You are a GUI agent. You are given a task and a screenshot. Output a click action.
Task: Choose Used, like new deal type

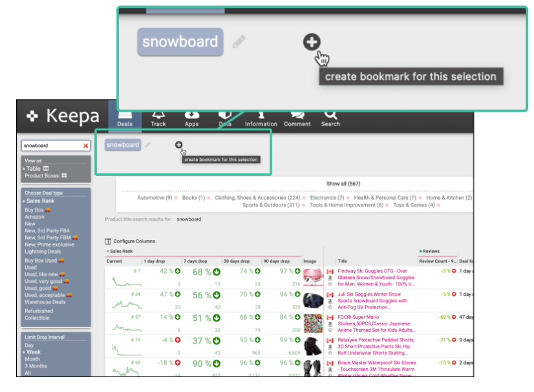[45, 274]
